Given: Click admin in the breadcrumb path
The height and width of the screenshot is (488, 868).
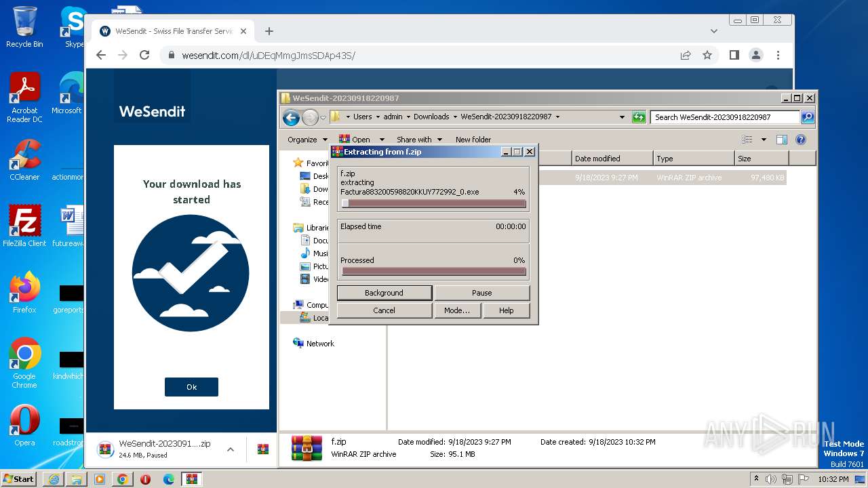Looking at the screenshot, I should pyautogui.click(x=393, y=117).
